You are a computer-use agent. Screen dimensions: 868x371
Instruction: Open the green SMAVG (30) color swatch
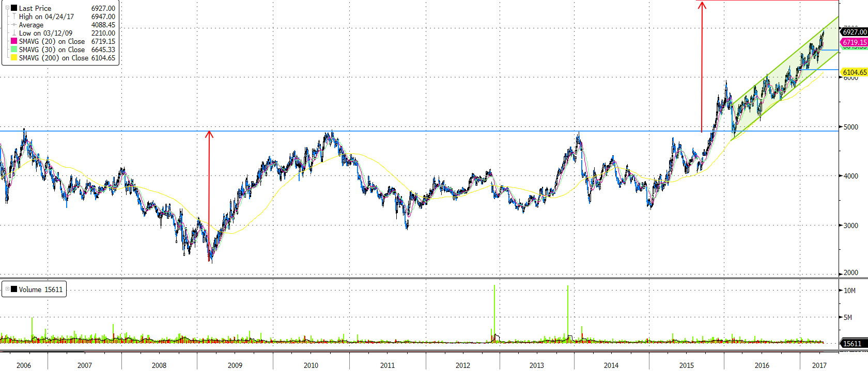click(14, 50)
